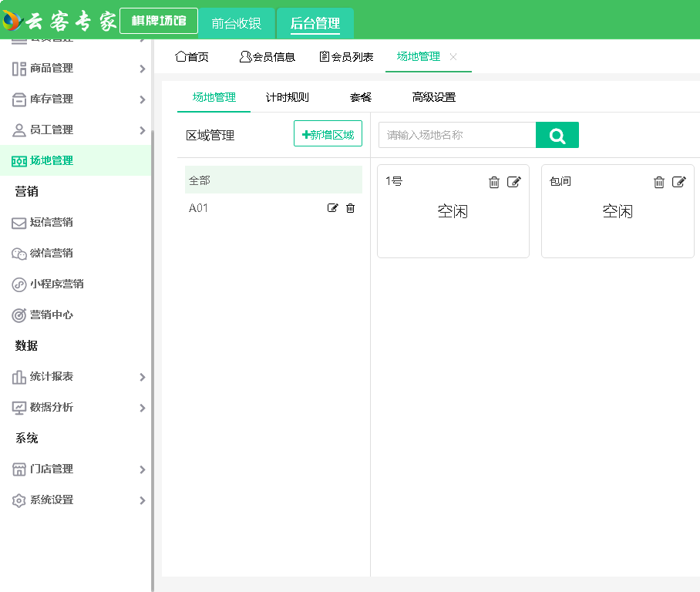
Task: Open 微信营销 from the sidebar
Action: click(51, 254)
